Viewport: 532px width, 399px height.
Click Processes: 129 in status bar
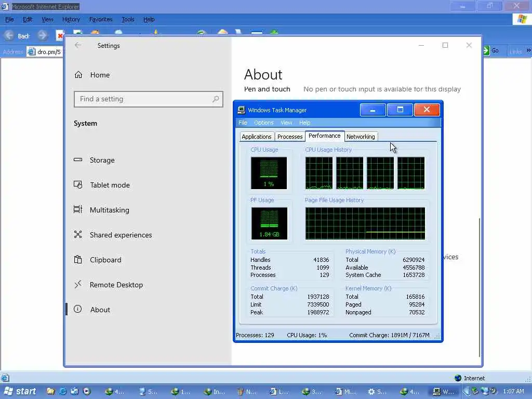(255, 335)
